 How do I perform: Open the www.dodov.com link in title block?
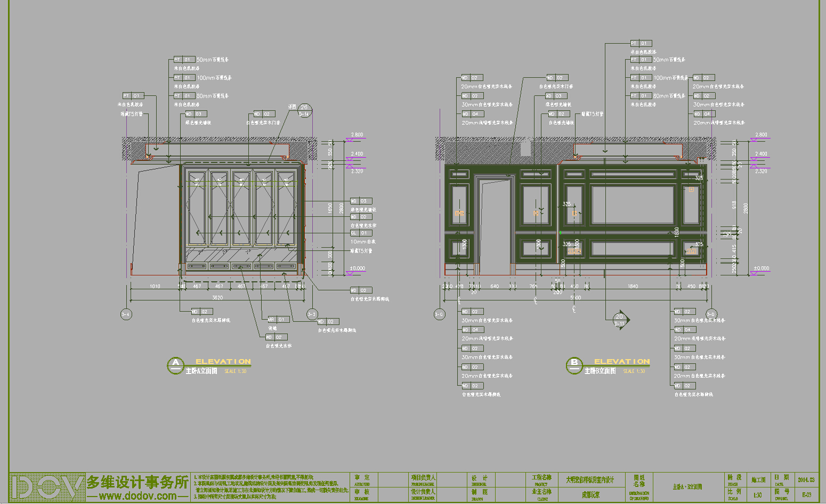point(138,496)
